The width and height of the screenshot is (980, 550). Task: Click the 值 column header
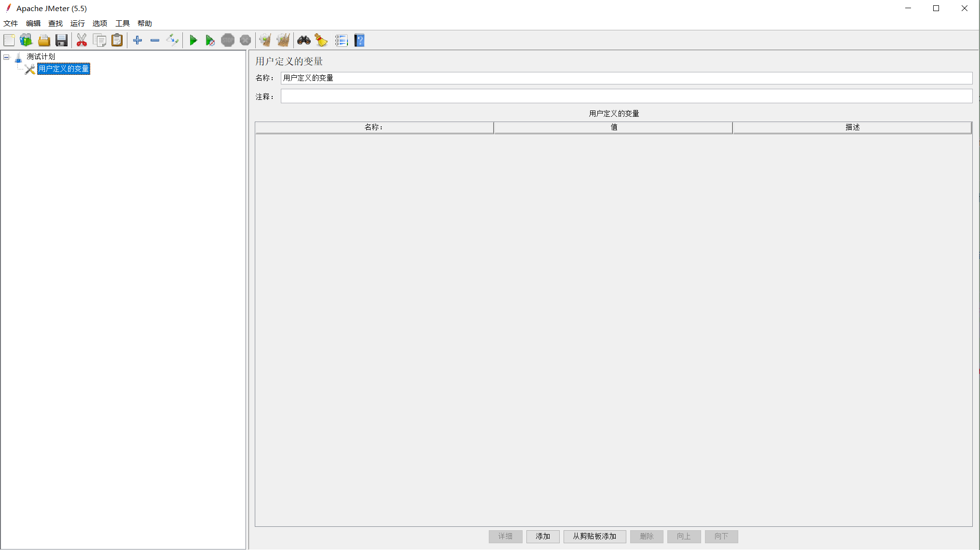point(613,127)
